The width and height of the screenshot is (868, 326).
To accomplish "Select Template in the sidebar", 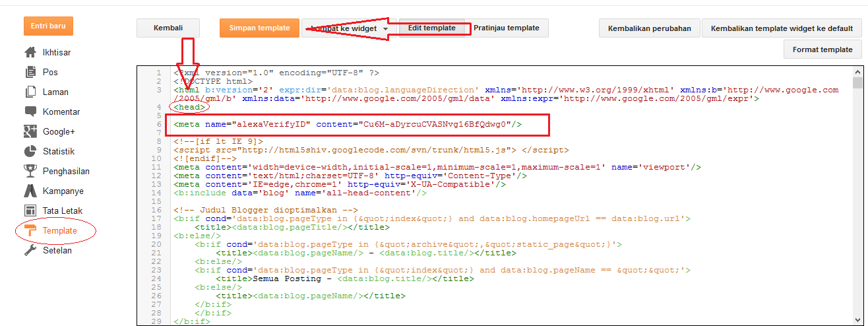I will [60, 231].
